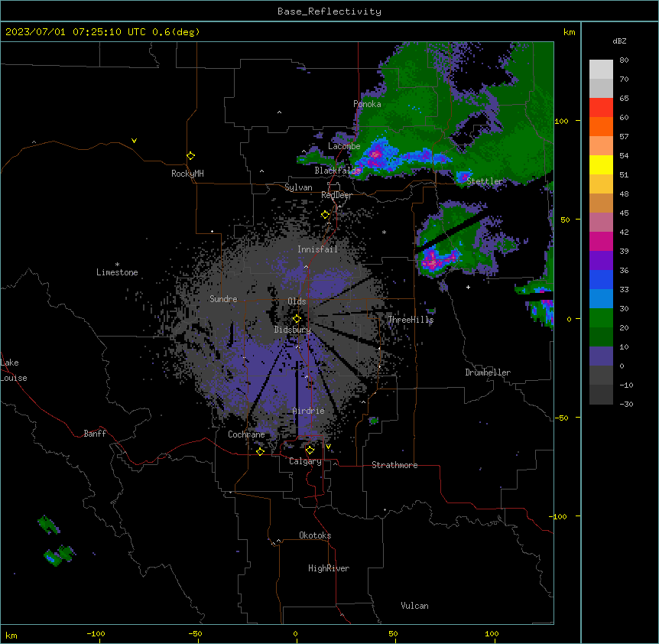The height and width of the screenshot is (644, 659).
Task: Click the dBZ legend heading
Action: [x=619, y=41]
